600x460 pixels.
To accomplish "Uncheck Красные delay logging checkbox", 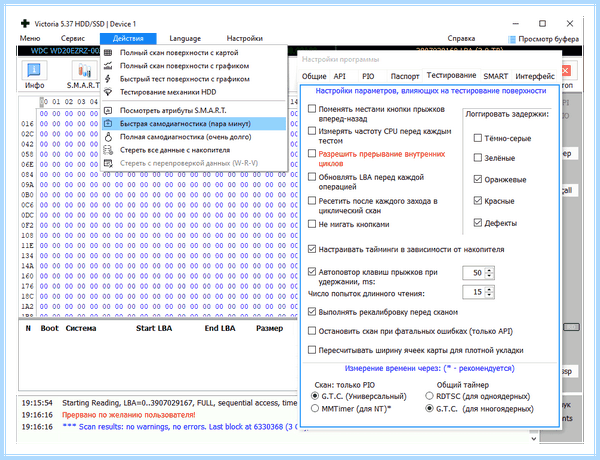I will (478, 201).
